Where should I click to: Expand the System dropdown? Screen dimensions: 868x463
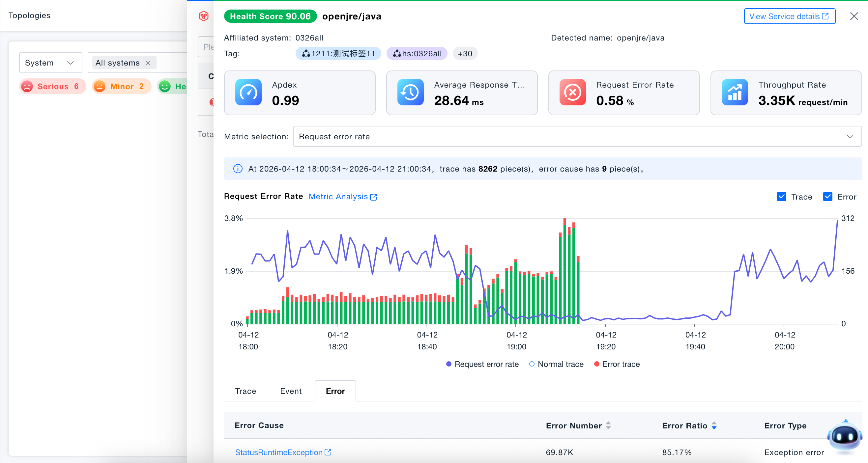point(50,63)
